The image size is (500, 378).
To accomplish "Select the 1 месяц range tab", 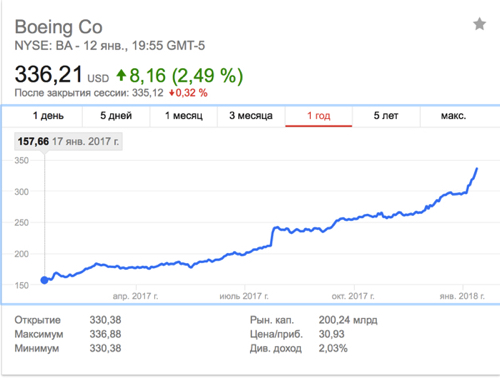I will click(184, 116).
